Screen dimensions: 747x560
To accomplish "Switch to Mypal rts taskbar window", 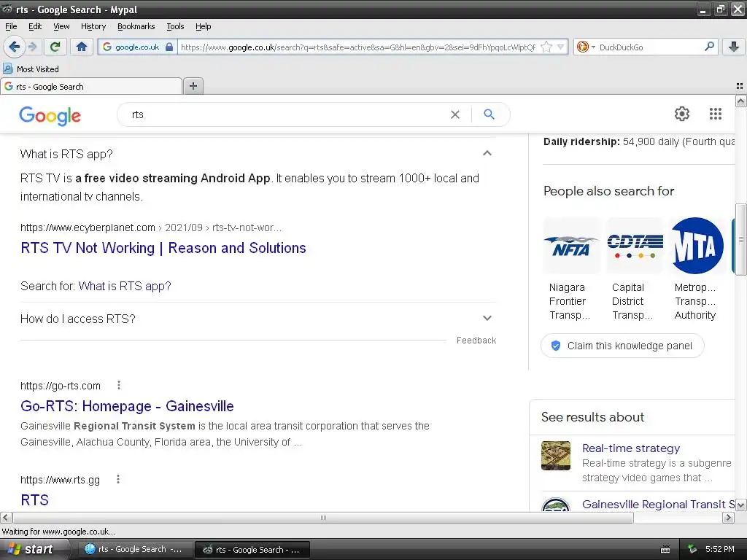I will (252, 550).
